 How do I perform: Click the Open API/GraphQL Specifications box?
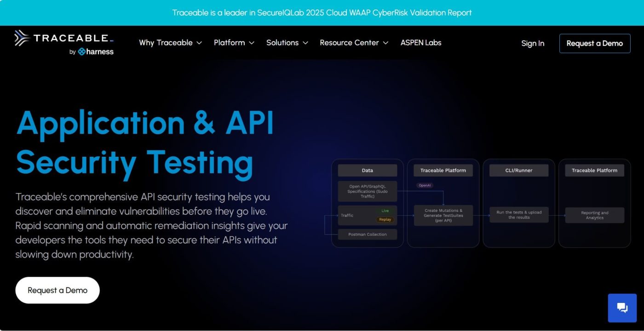(368, 191)
